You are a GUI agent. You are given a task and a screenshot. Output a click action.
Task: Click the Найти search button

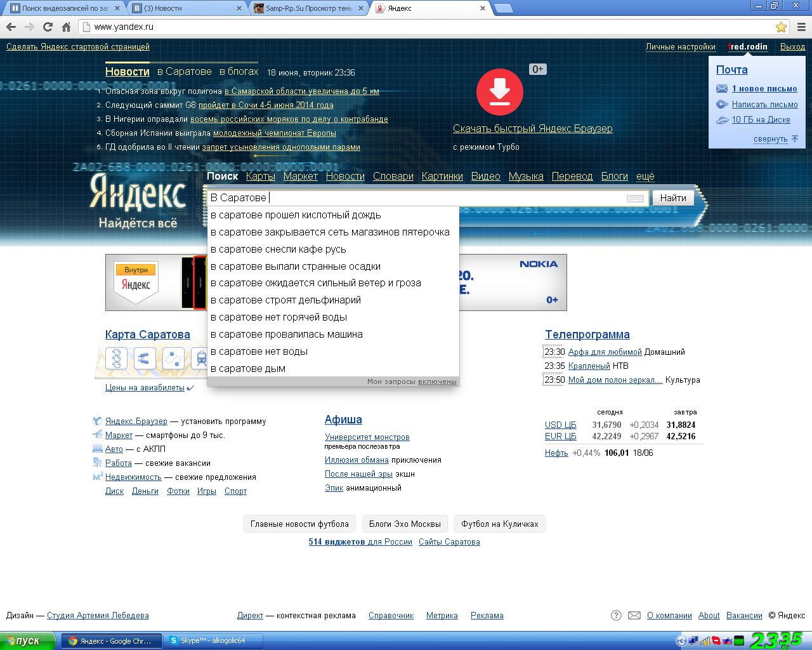click(x=673, y=198)
